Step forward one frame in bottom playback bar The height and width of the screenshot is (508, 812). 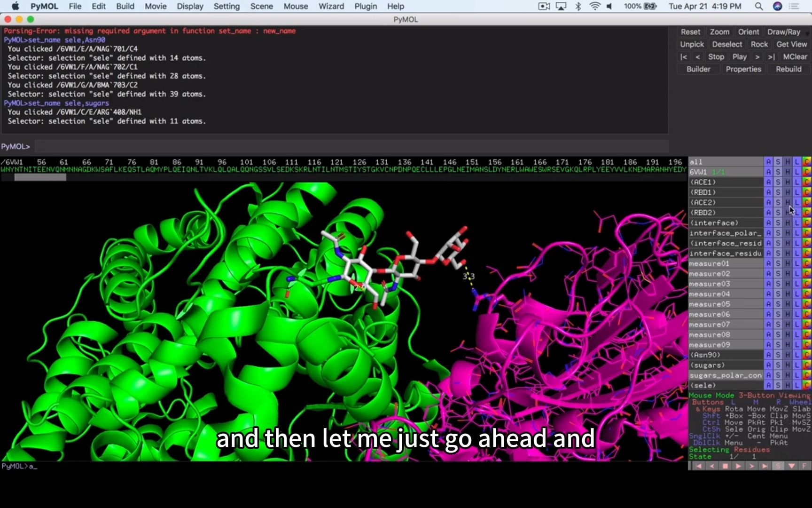[x=751, y=466]
